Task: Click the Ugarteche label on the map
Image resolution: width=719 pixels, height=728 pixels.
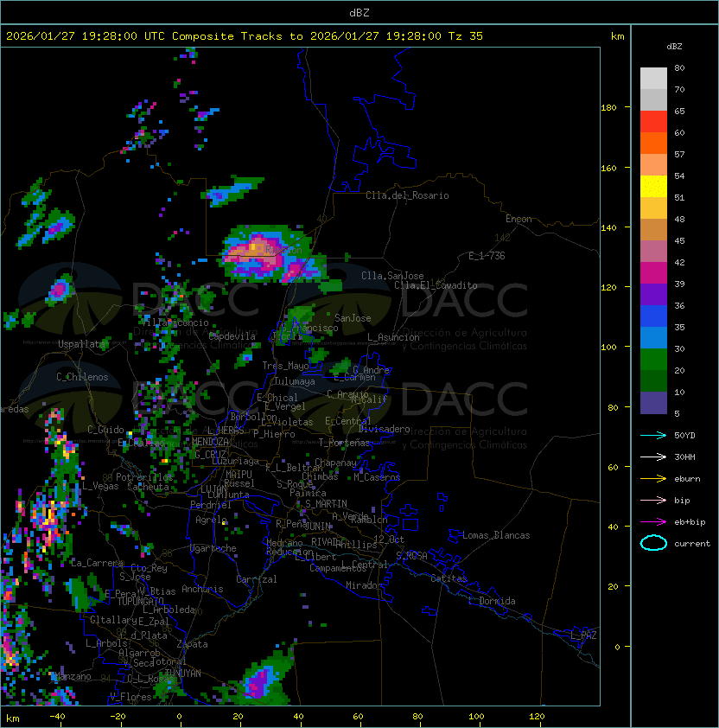Action: click(x=213, y=549)
